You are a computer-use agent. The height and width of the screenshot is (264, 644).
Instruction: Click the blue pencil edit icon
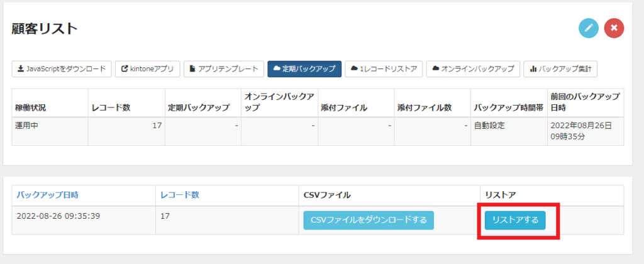pos(589,28)
